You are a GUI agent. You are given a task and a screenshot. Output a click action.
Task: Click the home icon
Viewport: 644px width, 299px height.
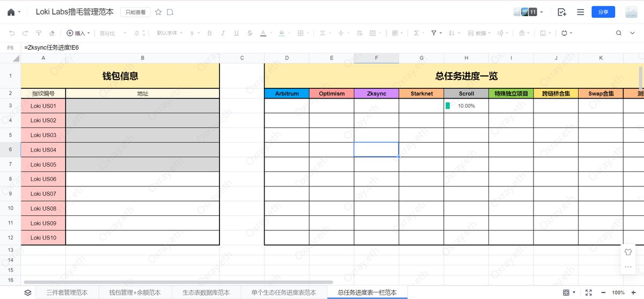[x=11, y=12]
